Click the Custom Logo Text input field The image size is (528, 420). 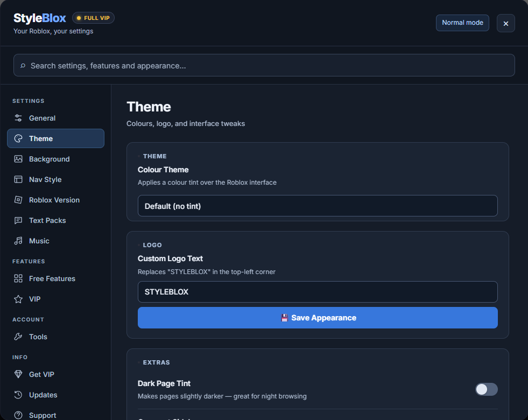[x=318, y=292]
